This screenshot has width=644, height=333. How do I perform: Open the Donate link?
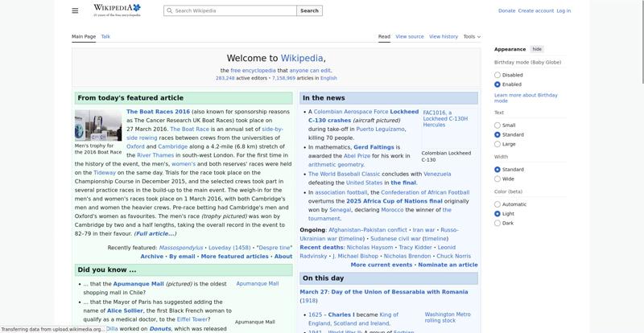(x=506, y=11)
